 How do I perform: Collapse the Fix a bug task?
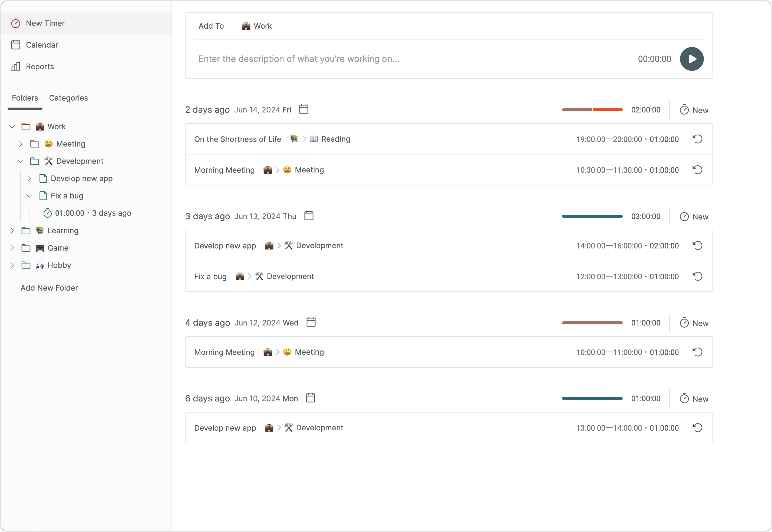(29, 196)
